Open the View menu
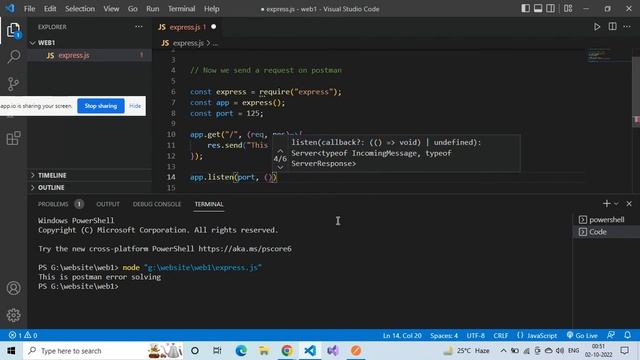 [111, 9]
